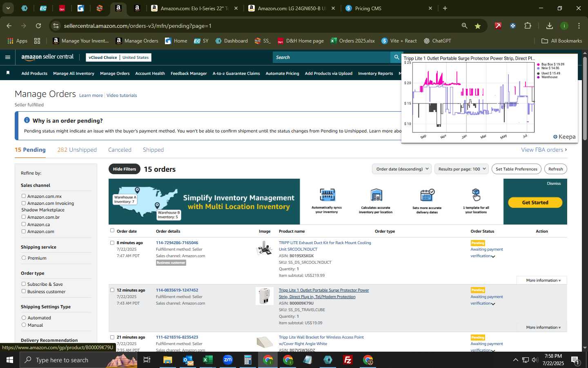The image size is (588, 368).
Task: Check the Subscribe & Save checkbox
Action: coord(24,284)
